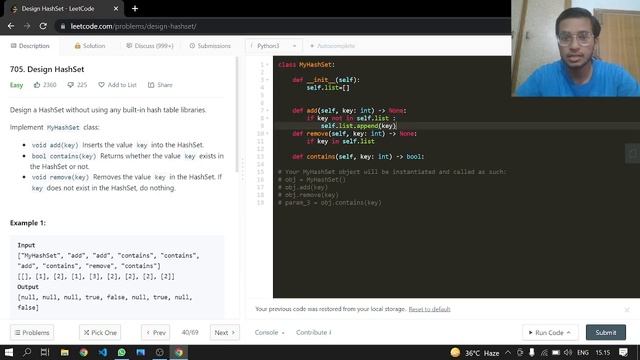
Task: Go back using the browser back arrow
Action: [11, 26]
